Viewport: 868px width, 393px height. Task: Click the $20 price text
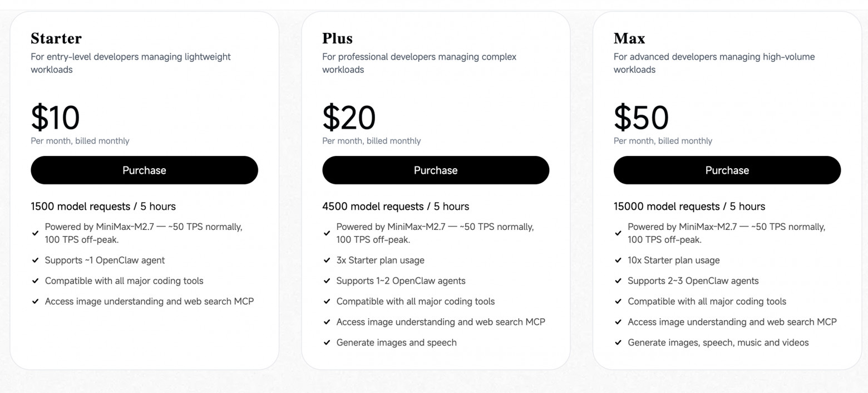tap(349, 117)
